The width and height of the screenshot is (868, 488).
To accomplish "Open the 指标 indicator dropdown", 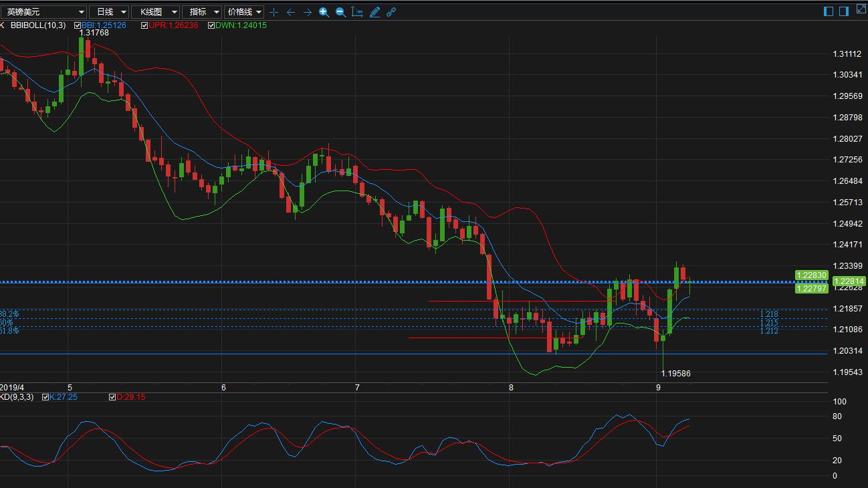I will (x=202, y=12).
